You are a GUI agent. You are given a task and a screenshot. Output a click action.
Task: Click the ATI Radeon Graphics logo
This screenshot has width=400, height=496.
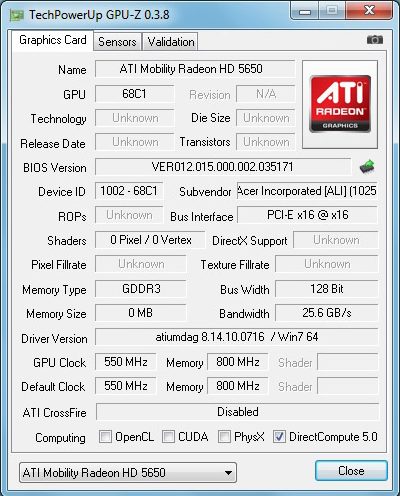pos(340,104)
